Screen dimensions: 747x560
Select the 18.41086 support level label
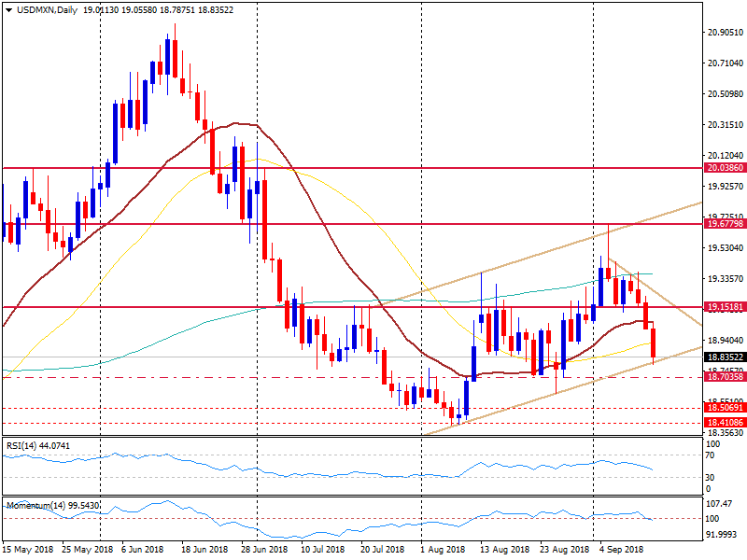click(725, 423)
